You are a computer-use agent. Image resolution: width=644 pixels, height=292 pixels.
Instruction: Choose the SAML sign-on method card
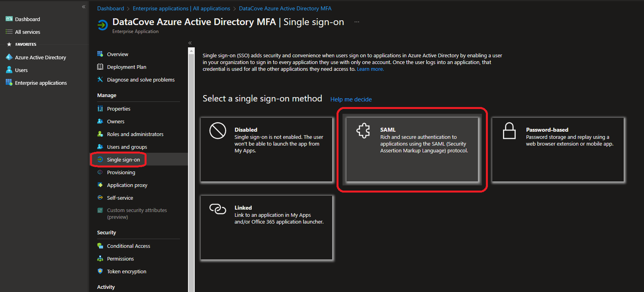412,150
